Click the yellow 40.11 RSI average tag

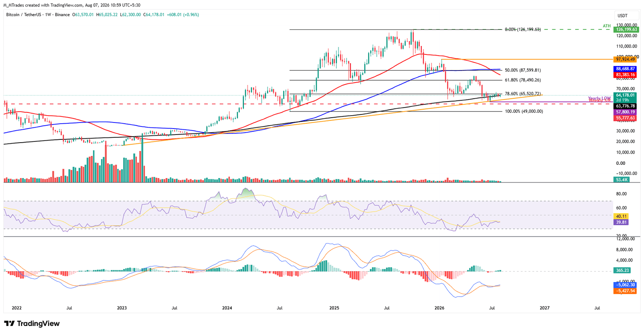point(621,216)
